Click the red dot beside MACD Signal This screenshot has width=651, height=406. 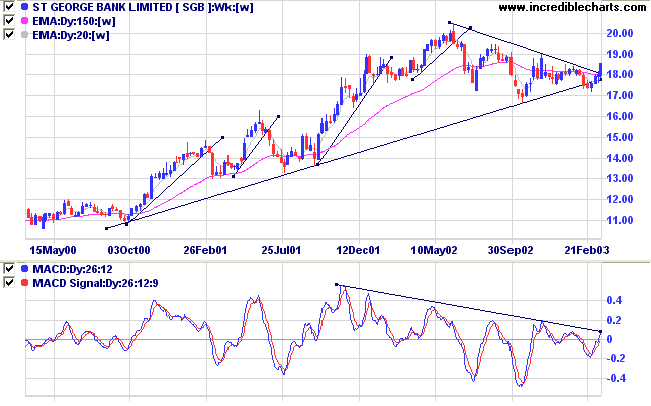click(24, 283)
